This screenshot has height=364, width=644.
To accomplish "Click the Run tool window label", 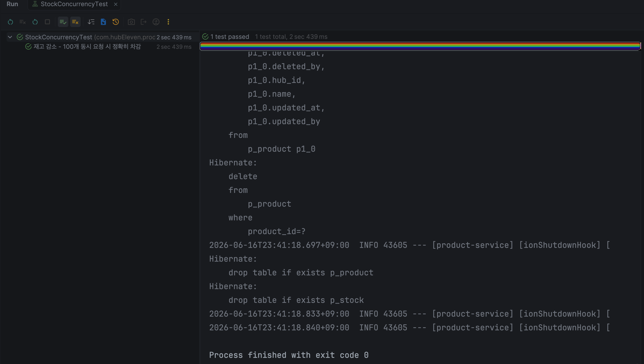I will tap(12, 4).
